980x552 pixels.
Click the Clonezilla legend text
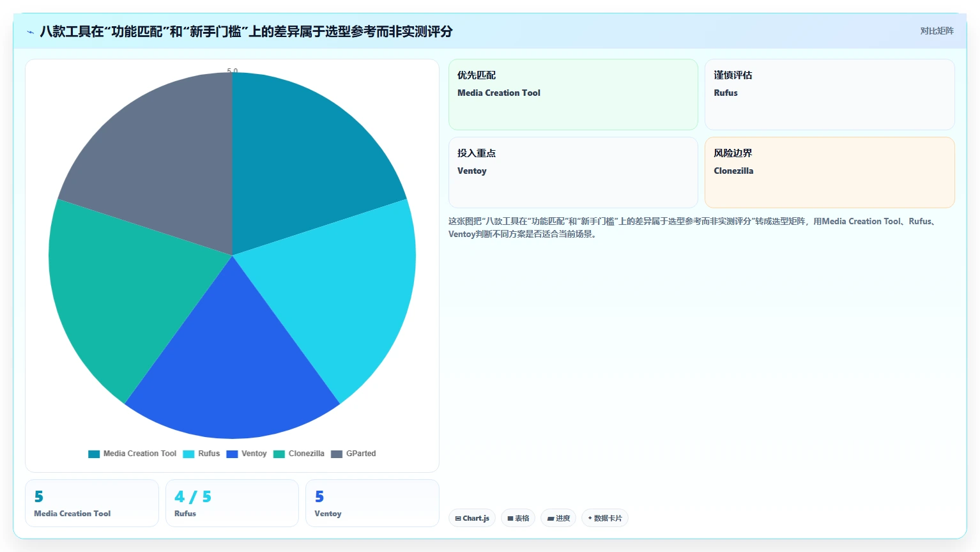point(306,454)
